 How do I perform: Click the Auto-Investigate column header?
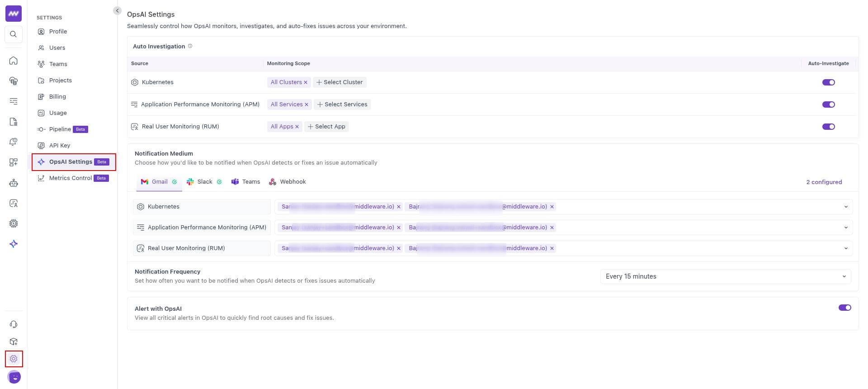tap(828, 64)
